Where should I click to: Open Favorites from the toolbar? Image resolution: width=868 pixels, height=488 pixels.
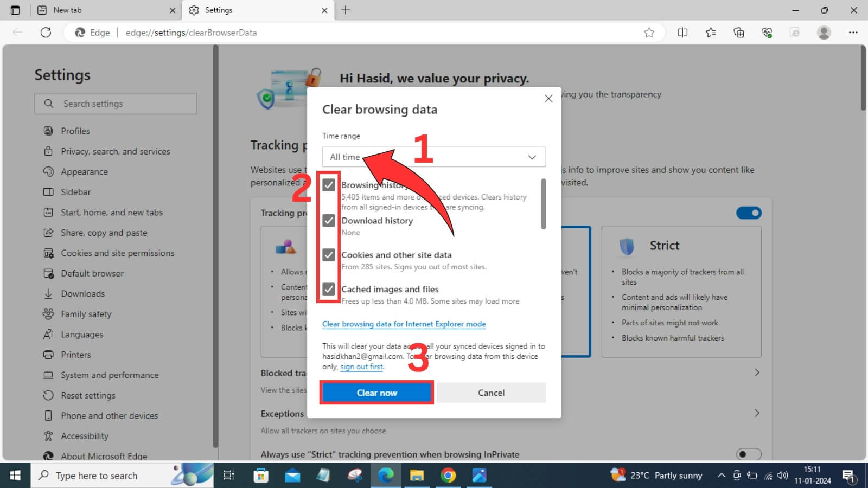pos(710,33)
